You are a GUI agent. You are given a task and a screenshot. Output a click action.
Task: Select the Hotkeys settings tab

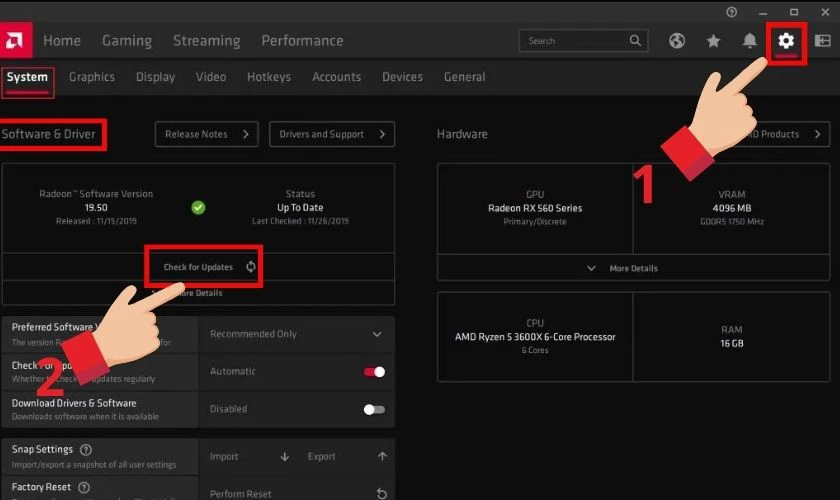(x=269, y=77)
